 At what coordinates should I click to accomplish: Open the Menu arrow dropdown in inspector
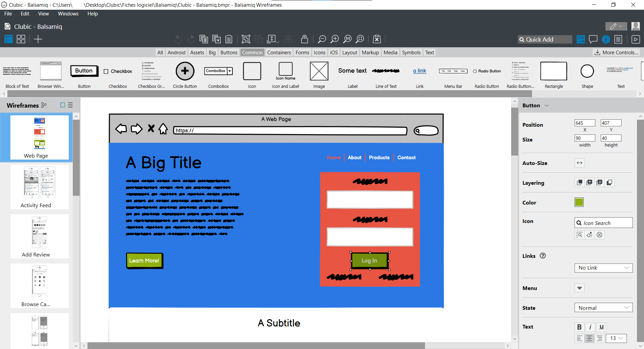pos(579,288)
